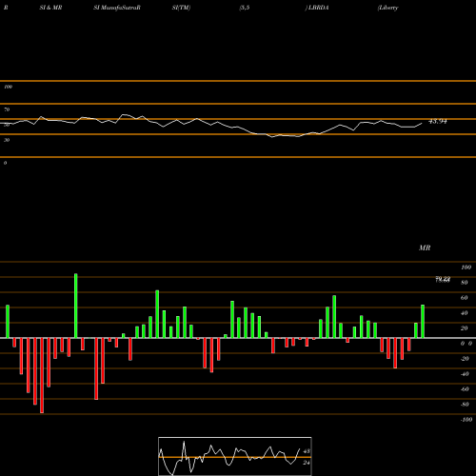
Task: Click the '(Liberty' company name text
Action: click(x=387, y=8)
